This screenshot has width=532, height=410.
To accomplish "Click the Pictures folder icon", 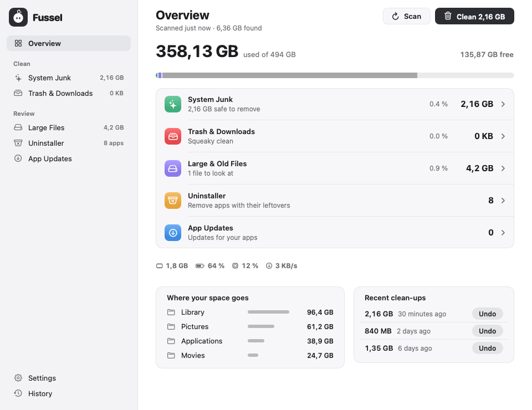I will click(171, 326).
